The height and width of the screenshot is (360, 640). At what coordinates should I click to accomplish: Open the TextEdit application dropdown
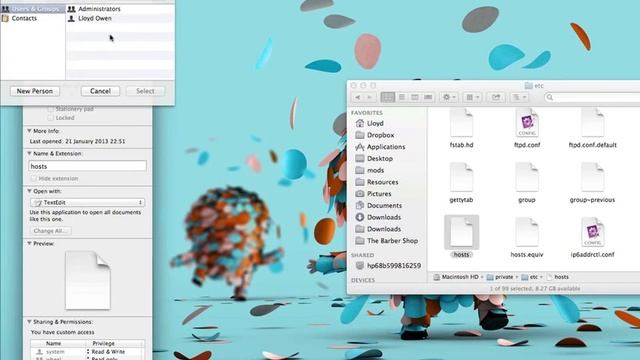(x=87, y=202)
